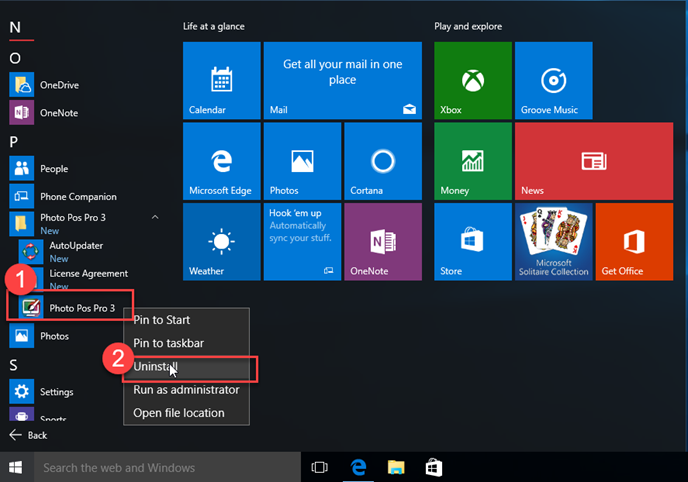
Task: Open the Money tile
Action: 473,161
